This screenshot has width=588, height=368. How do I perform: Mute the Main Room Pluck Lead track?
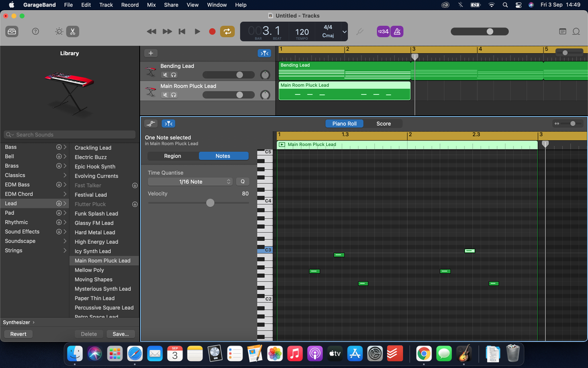165,95
